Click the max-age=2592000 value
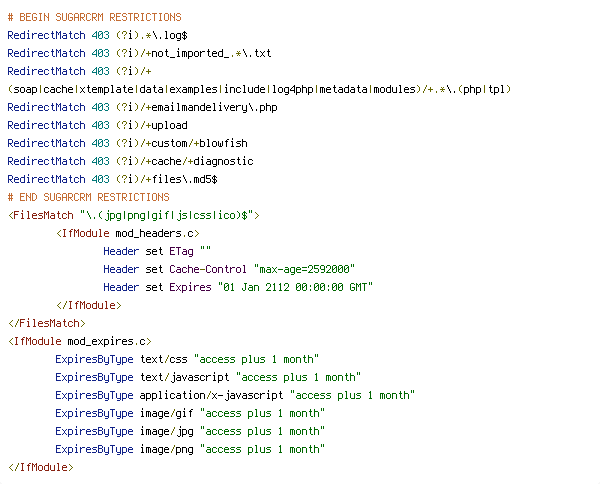This screenshot has height=484, width=600. coord(305,269)
